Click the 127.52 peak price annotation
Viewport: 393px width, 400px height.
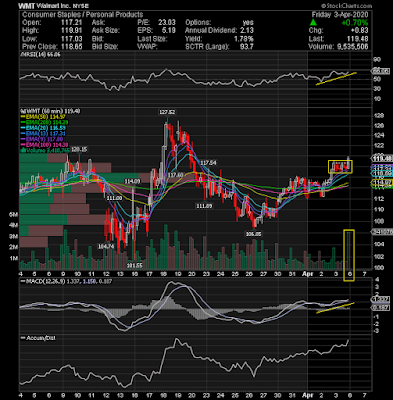coord(167,112)
